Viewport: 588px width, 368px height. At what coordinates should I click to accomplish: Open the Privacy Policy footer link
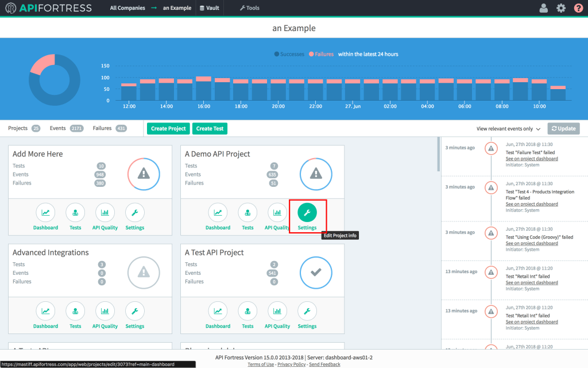(292, 365)
